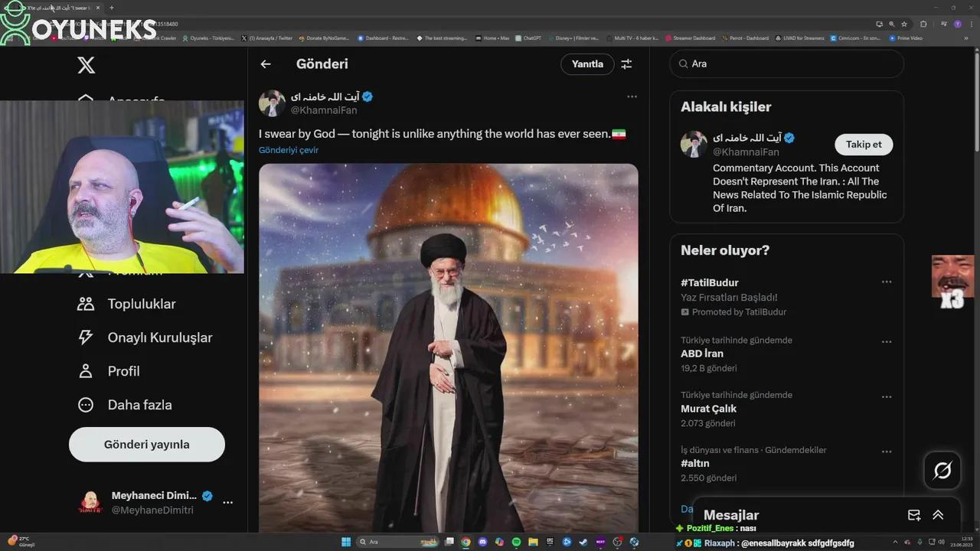Open the Cimri.com bookmark
Screen dimensions: 980x551
[x=855, y=37]
